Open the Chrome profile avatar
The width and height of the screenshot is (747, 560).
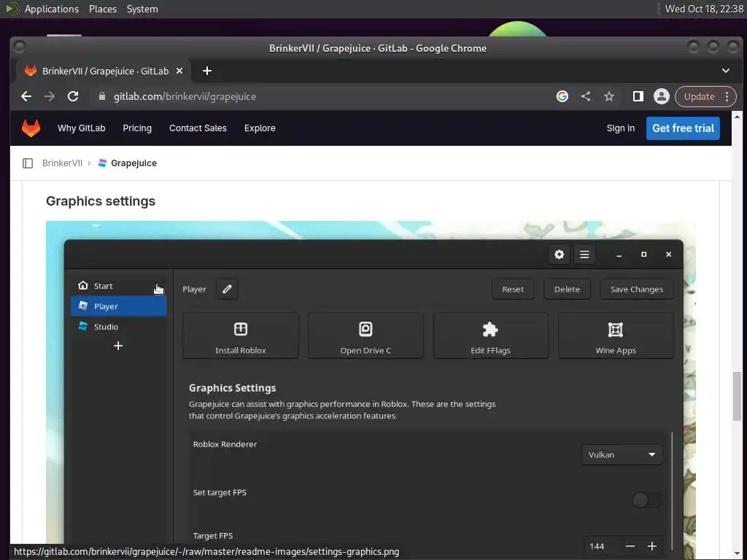(x=661, y=97)
